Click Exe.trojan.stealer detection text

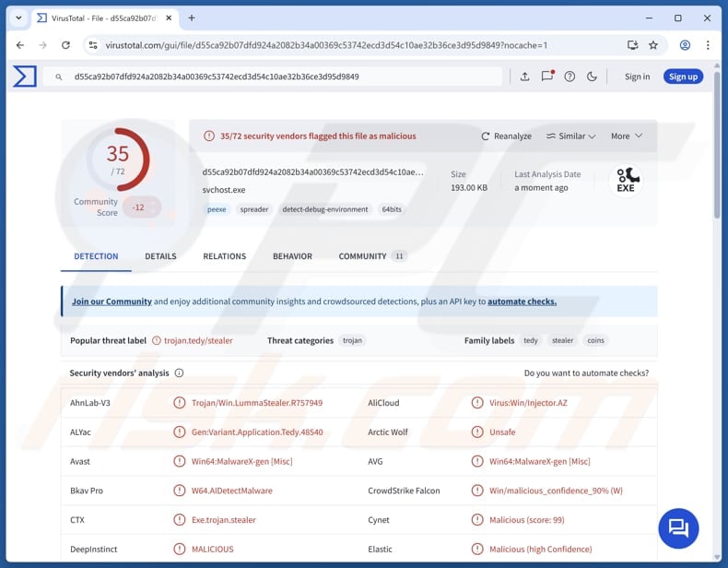point(224,520)
